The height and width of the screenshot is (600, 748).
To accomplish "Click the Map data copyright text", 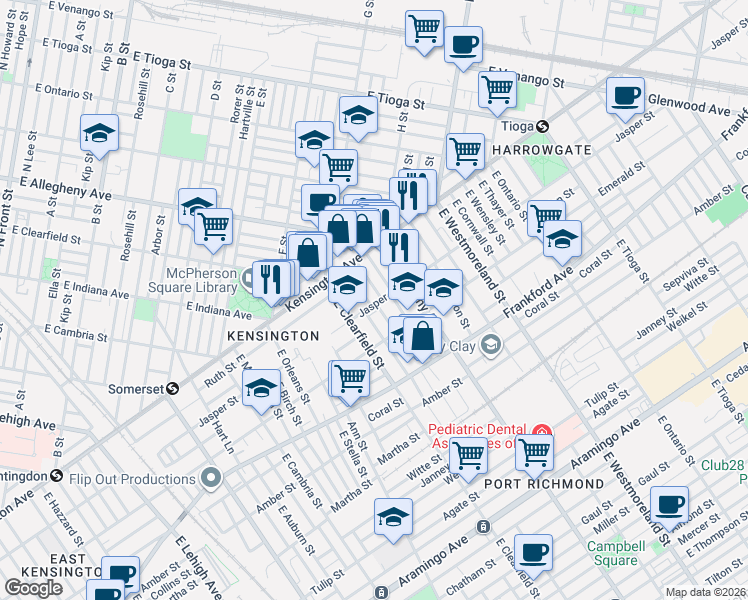I will [x=705, y=593].
